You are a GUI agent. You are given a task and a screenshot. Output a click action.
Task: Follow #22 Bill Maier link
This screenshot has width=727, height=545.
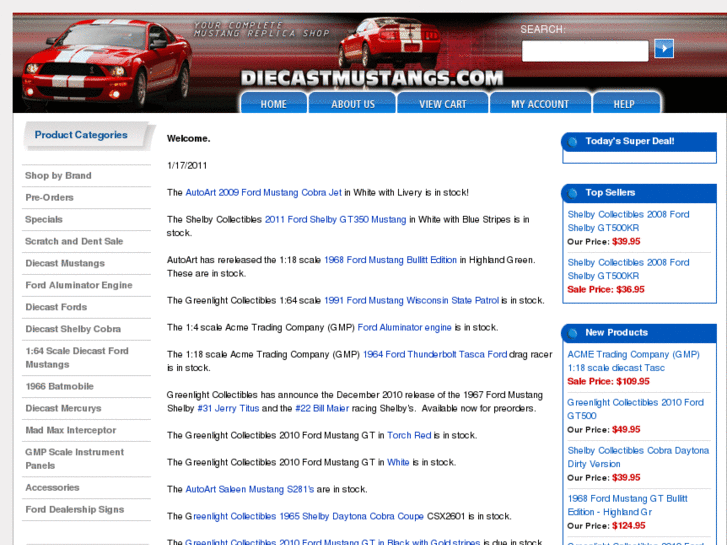322,408
